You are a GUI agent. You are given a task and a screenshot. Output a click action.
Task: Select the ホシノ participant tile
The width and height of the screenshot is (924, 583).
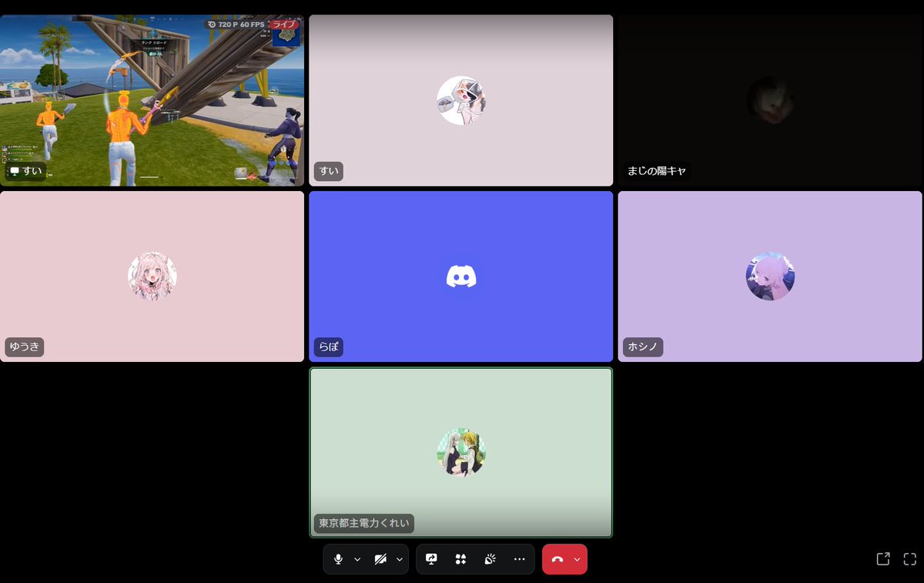770,276
